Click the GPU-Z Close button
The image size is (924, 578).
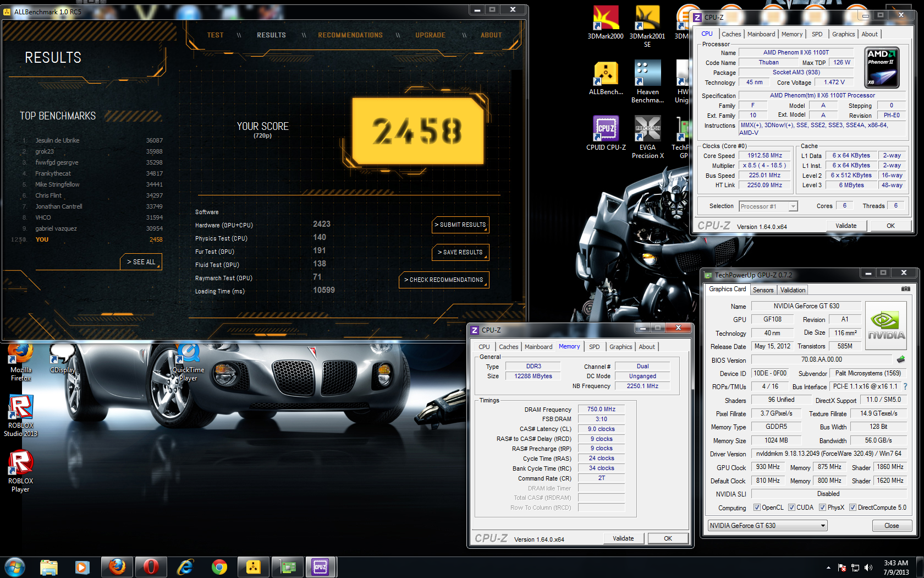pyautogui.click(x=892, y=526)
